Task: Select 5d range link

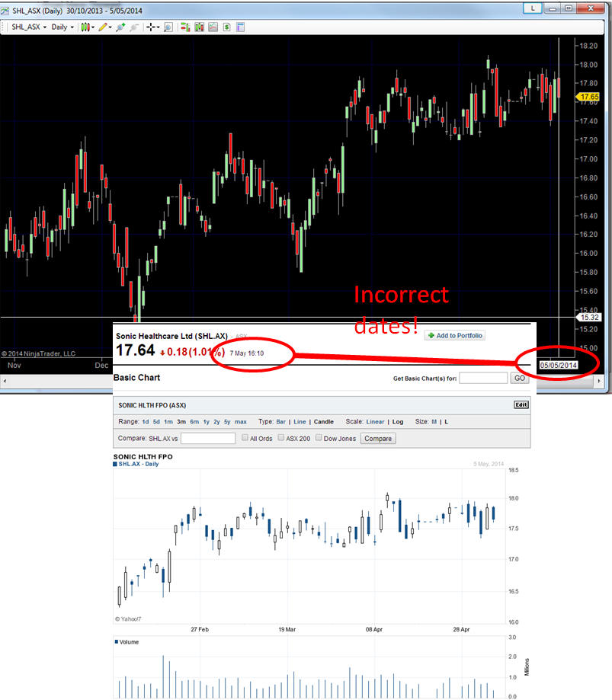Action: coord(156,421)
